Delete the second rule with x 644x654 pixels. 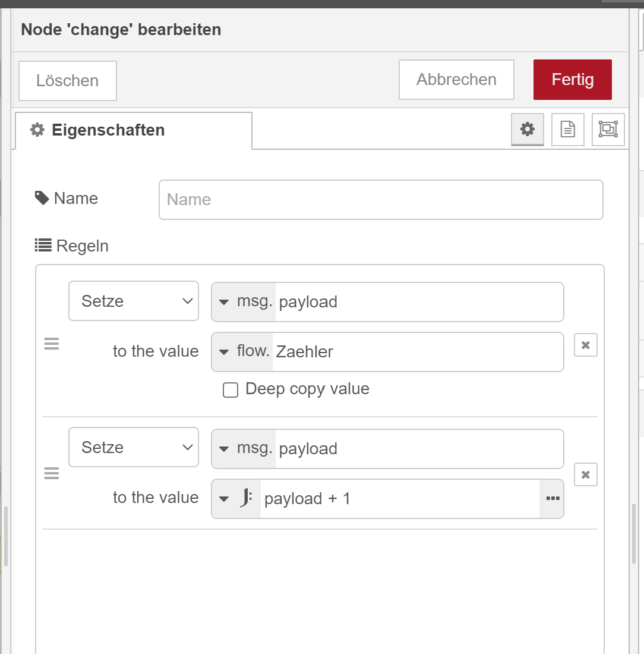[x=585, y=474]
